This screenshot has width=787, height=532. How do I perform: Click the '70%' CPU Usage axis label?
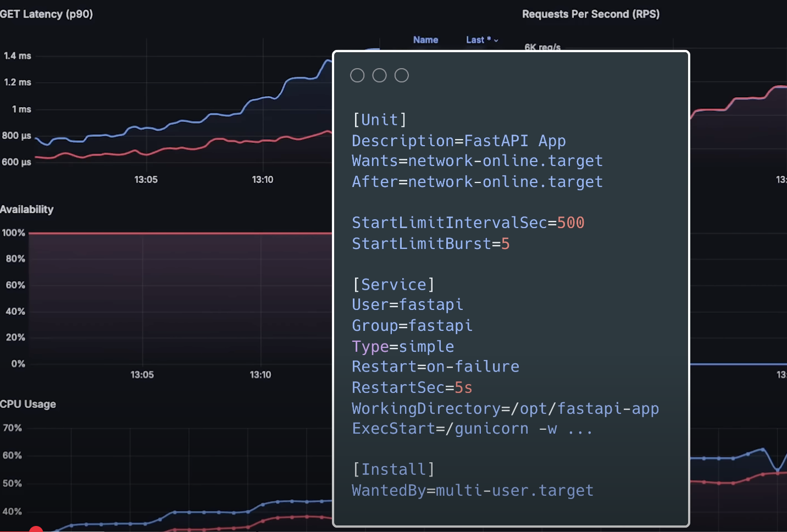point(12,428)
